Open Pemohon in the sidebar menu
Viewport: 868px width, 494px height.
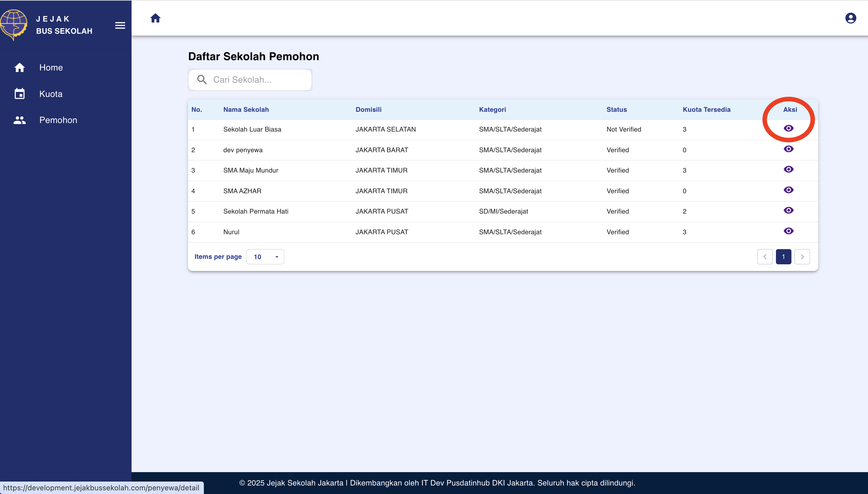click(58, 120)
